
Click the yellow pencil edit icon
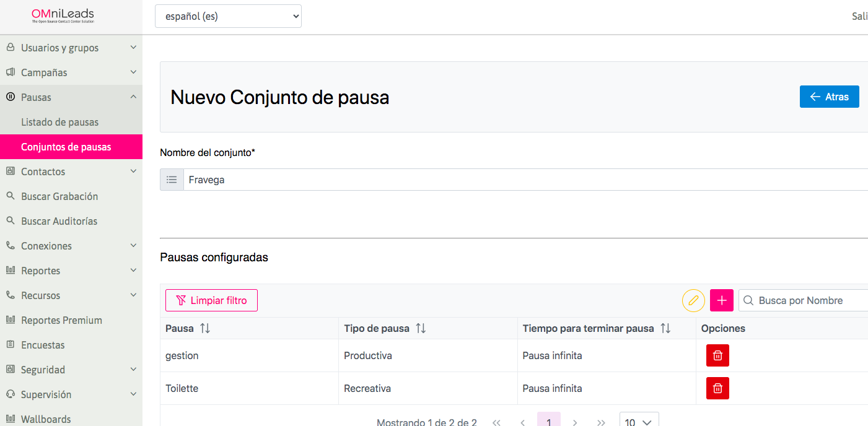click(x=693, y=300)
